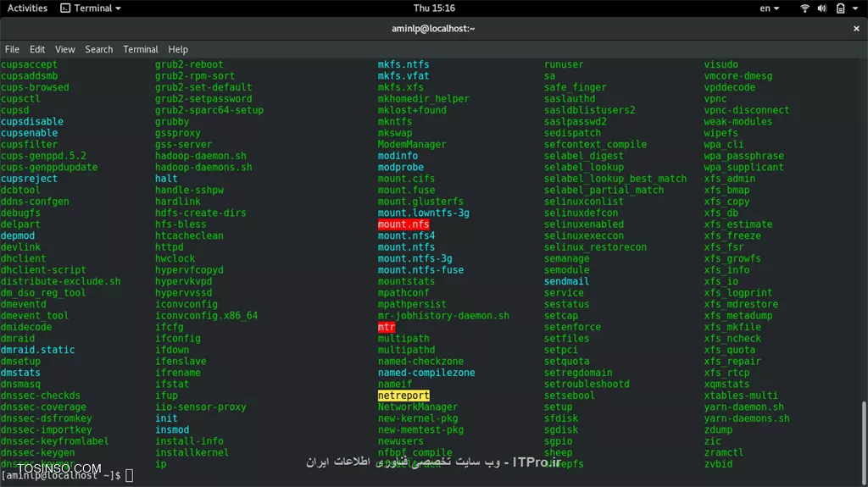Click the red highlighted mtr entry
Screen dimensions: 868x487
tap(387, 327)
